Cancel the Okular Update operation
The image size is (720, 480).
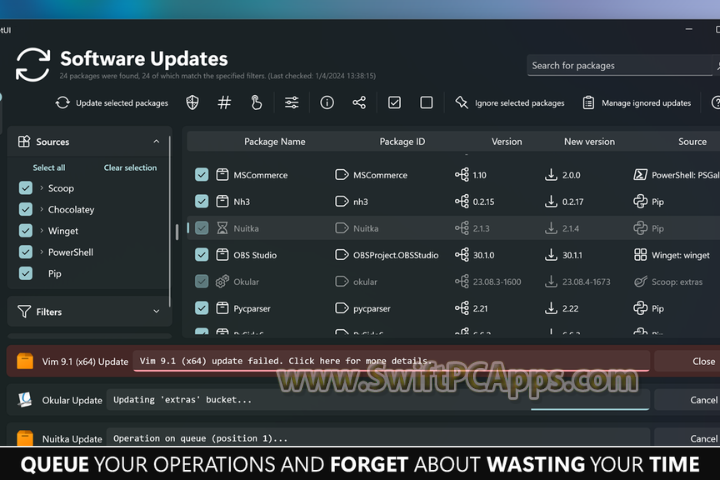687,400
